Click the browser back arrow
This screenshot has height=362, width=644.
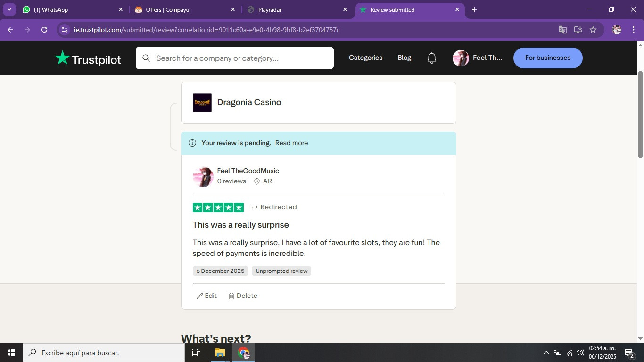tap(10, 30)
